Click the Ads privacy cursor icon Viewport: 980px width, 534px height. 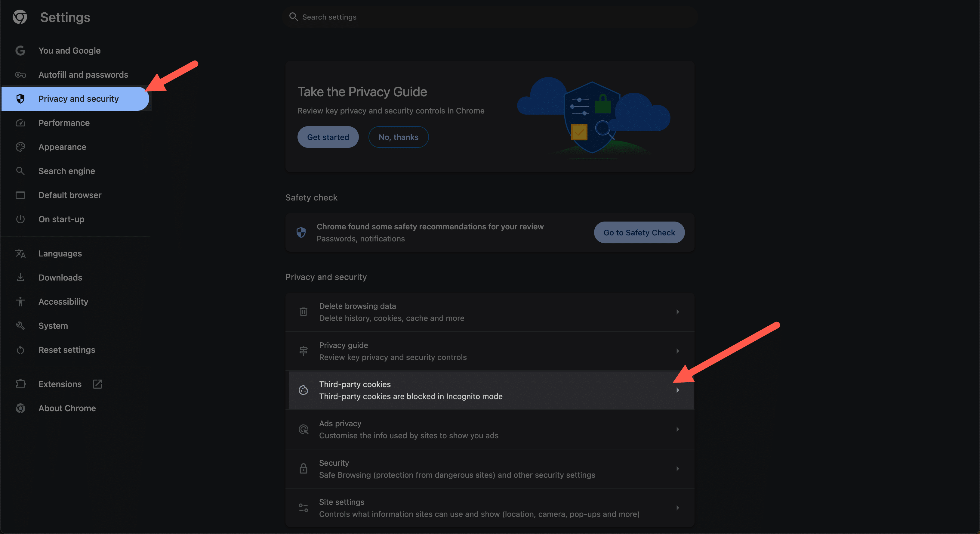pyautogui.click(x=303, y=429)
